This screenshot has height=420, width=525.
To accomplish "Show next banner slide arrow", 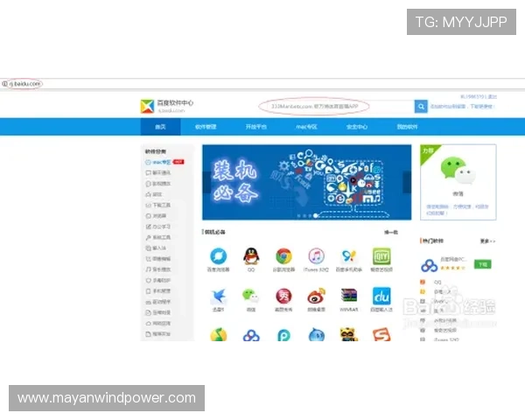I will (407, 182).
